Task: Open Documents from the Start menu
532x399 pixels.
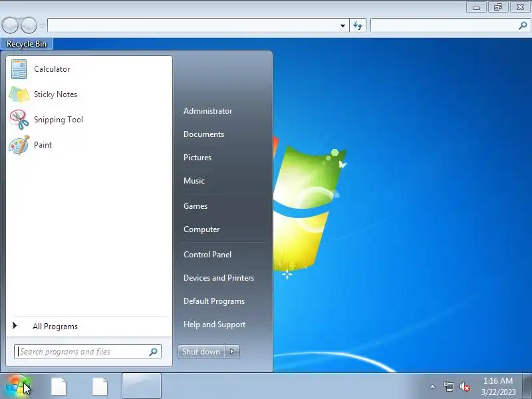Action: point(203,134)
